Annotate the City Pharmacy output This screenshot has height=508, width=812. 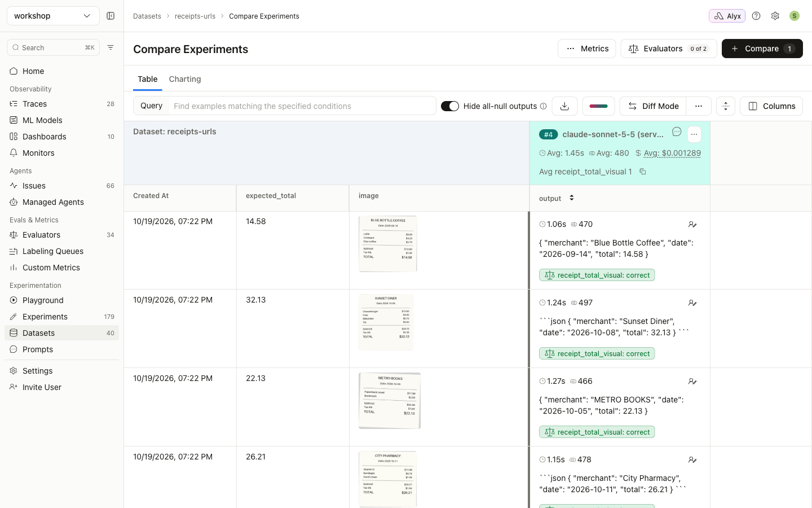692,460
